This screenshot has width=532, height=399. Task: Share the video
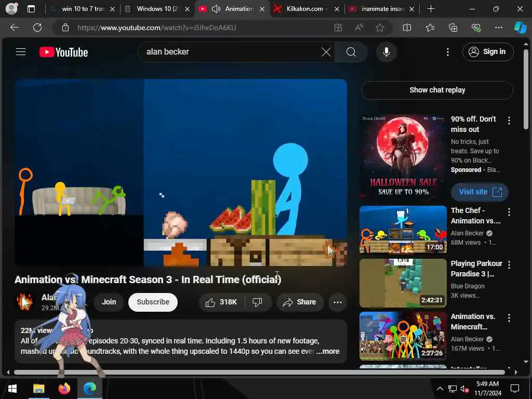click(300, 302)
